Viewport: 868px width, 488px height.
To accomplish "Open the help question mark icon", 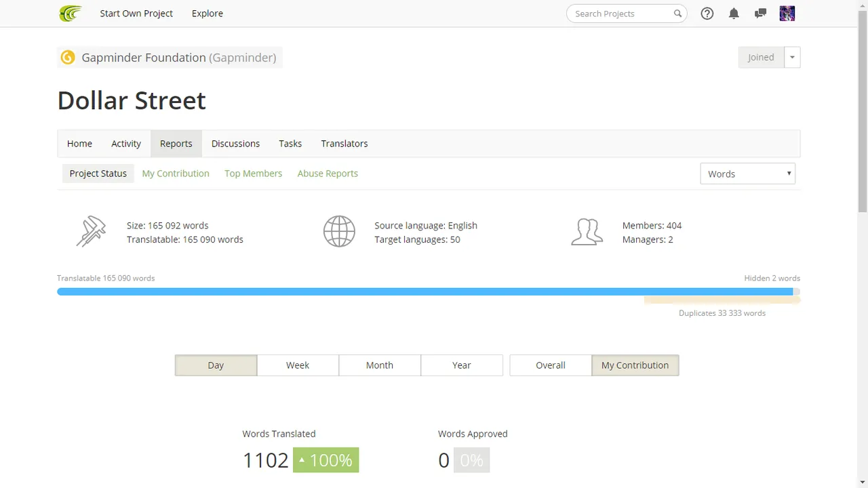I will pyautogui.click(x=707, y=14).
